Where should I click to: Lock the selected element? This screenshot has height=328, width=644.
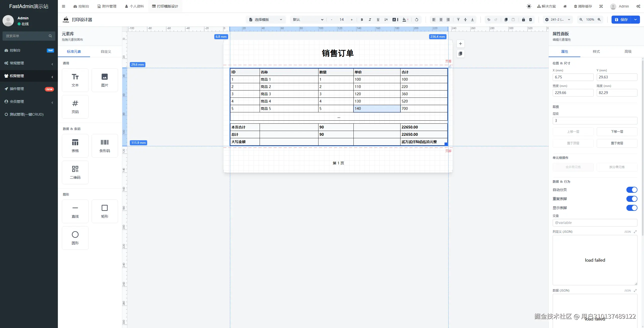523,20
